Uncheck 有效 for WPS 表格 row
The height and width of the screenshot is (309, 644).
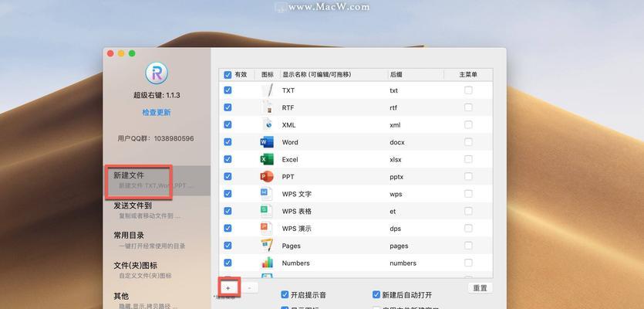(228, 211)
